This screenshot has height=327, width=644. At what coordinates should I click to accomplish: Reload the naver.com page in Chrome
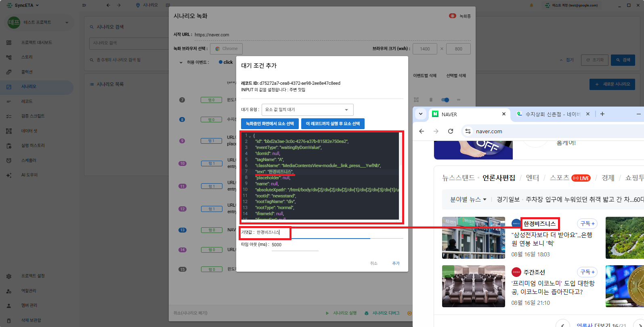coord(451,131)
